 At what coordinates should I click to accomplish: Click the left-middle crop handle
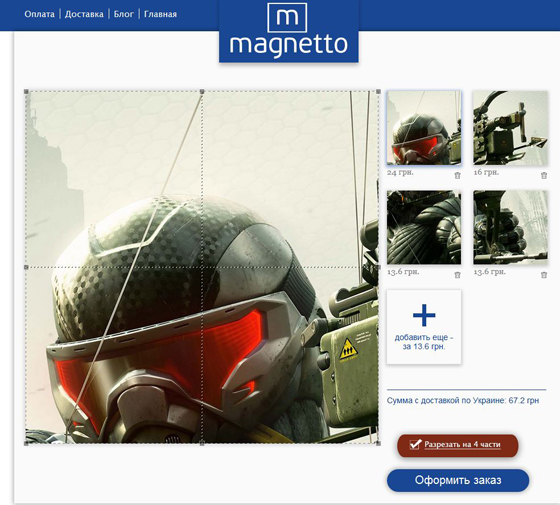coord(26,267)
